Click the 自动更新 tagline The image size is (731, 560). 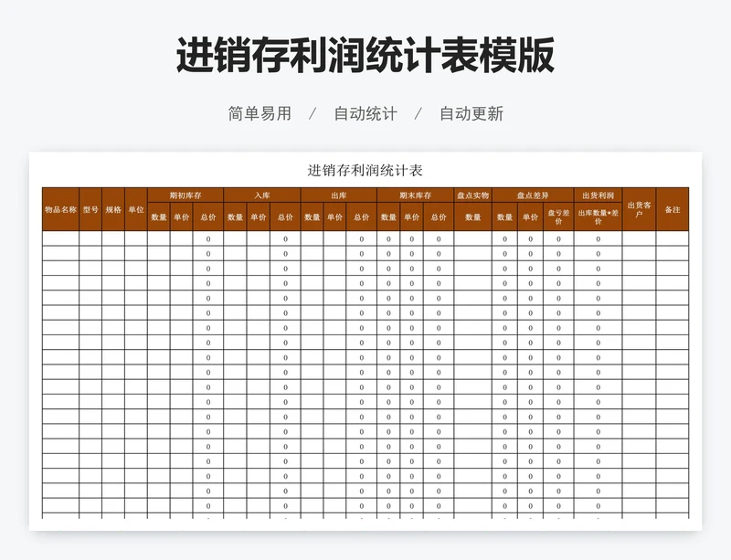coord(471,114)
